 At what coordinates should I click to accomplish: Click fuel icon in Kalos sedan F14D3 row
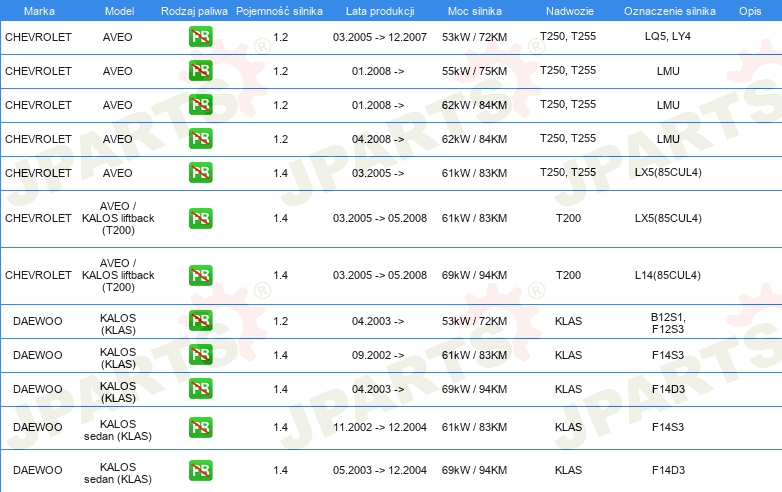[200, 469]
